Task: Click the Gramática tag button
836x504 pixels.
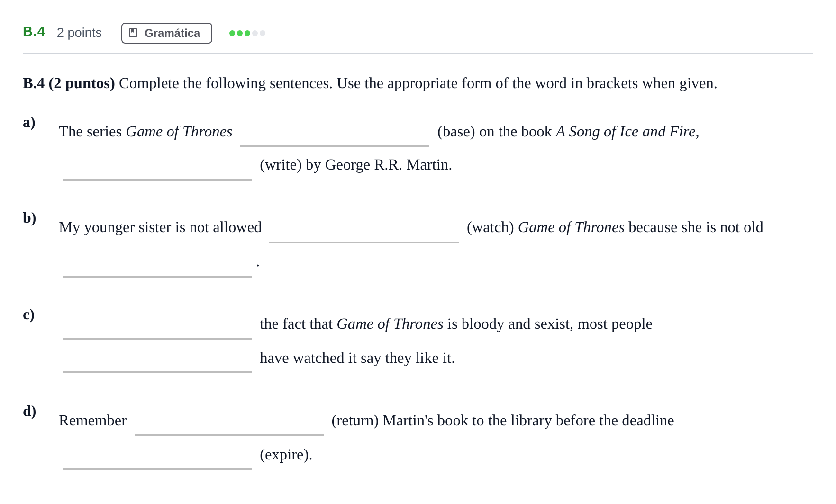Action: point(167,33)
